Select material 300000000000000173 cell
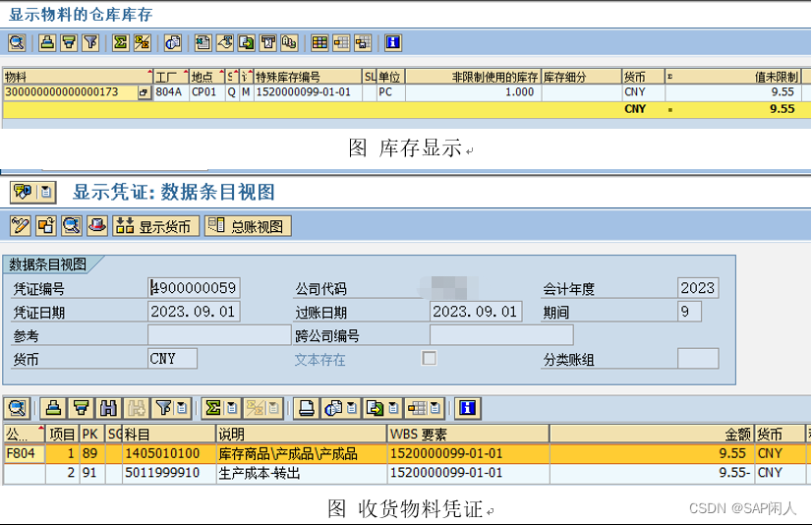 pyautogui.click(x=71, y=92)
